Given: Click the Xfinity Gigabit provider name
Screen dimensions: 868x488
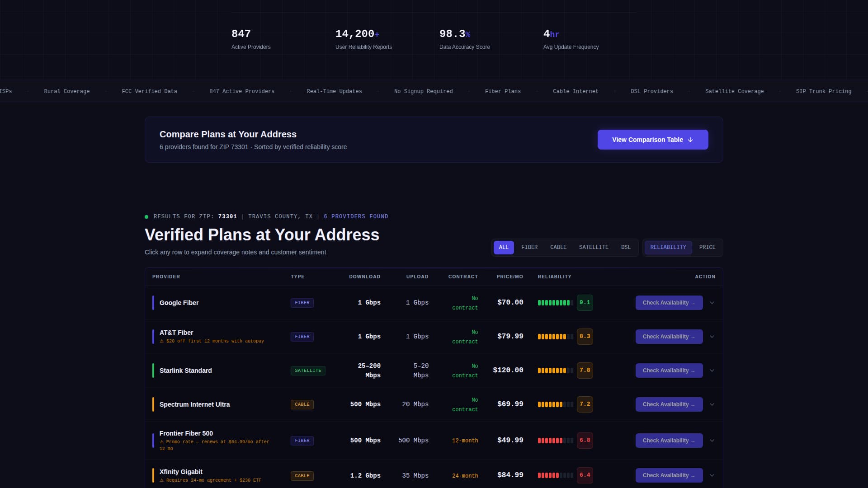Looking at the screenshot, I should (181, 472).
